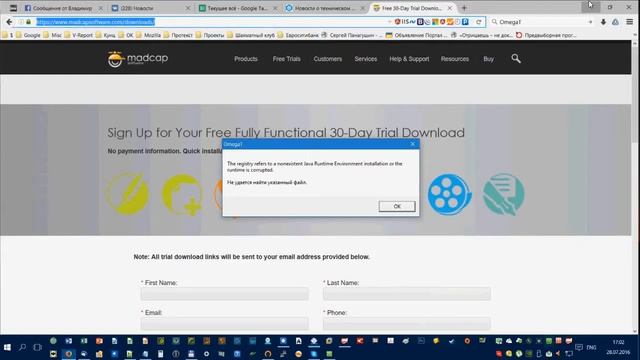
Task: Switch to the (228) Новости tab
Action: click(149, 8)
